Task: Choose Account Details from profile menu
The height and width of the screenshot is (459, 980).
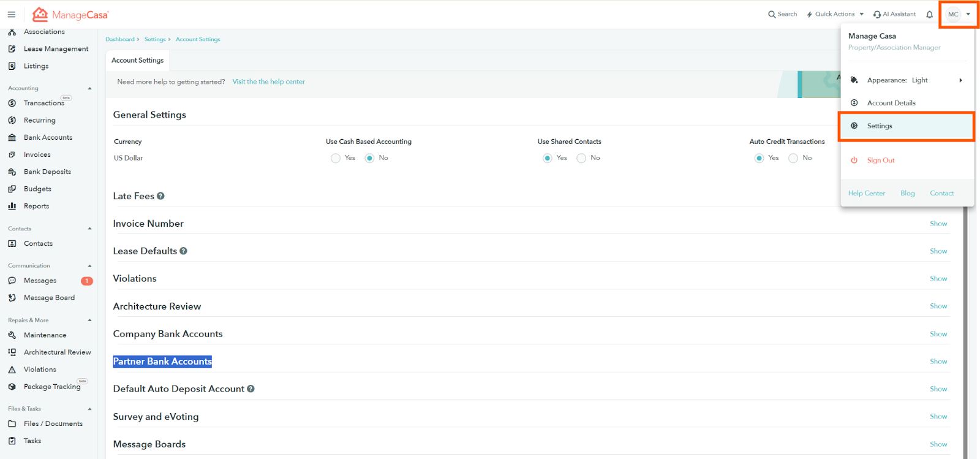Action: (x=891, y=103)
